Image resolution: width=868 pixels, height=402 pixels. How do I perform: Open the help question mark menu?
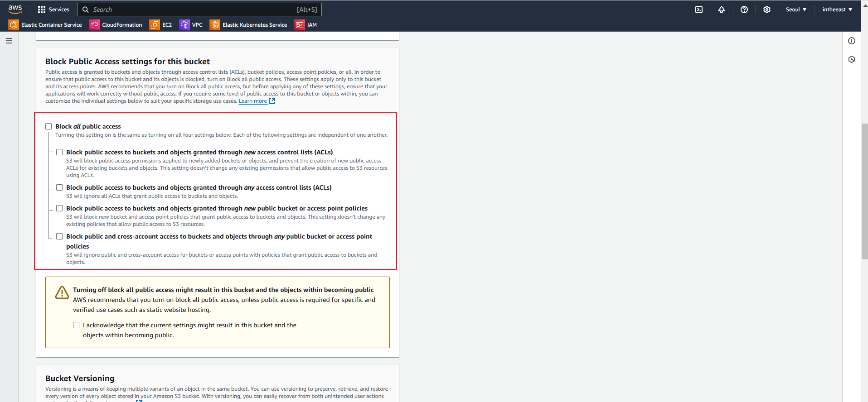click(x=744, y=10)
